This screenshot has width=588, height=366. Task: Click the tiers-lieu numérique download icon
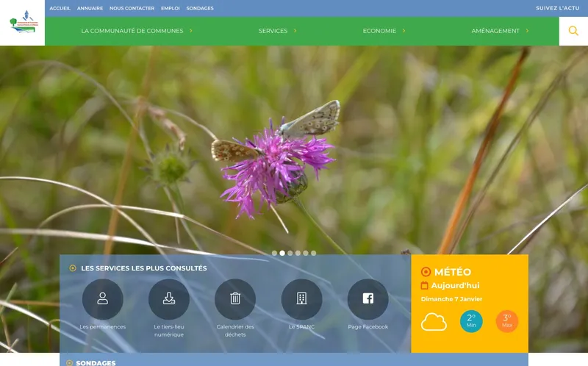[x=169, y=299]
